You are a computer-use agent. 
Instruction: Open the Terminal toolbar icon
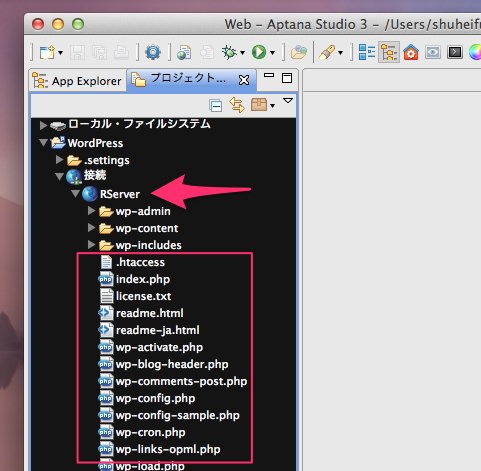tap(455, 52)
